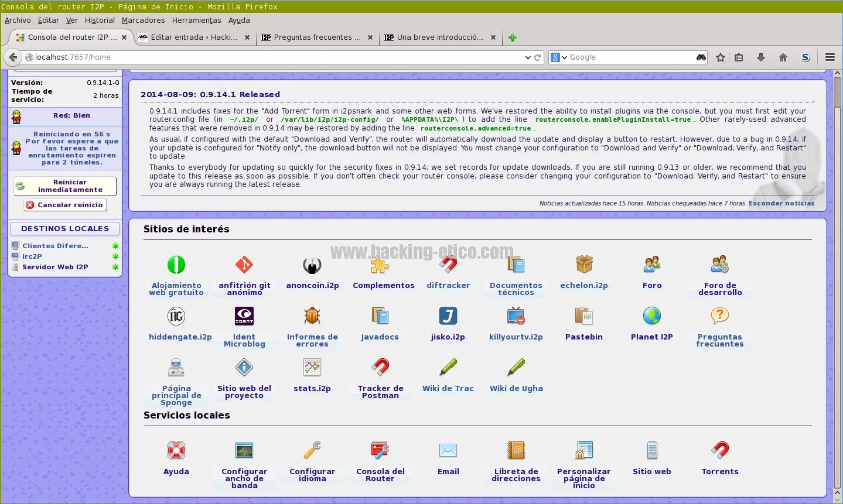The height and width of the screenshot is (504, 843).
Task: Open the Marcadores menu
Action: click(144, 20)
